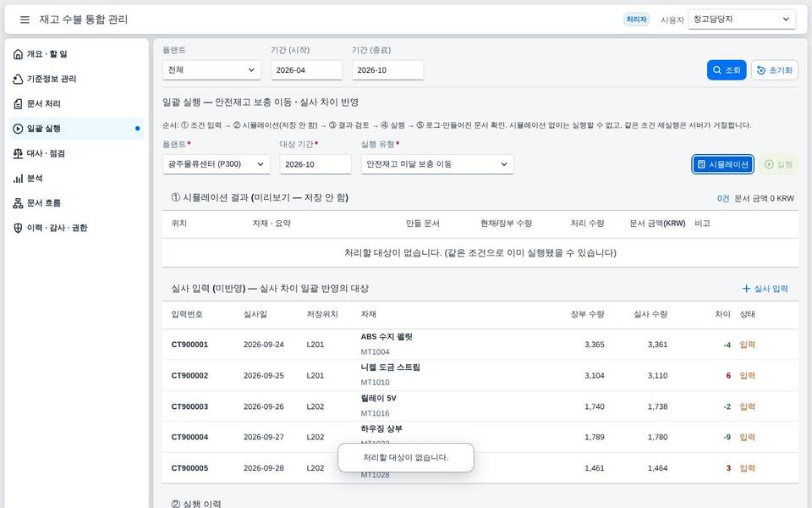Click the 실사 입력 add link
Screen dimensions: 812x508
pyautogui.click(x=765, y=288)
